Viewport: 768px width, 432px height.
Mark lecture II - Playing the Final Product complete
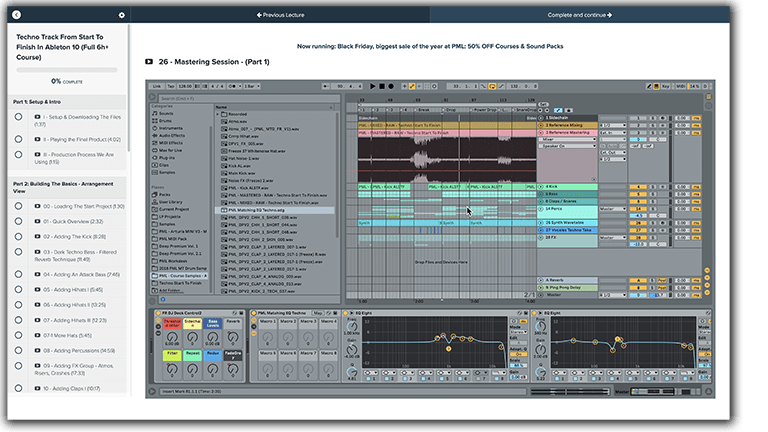point(19,139)
